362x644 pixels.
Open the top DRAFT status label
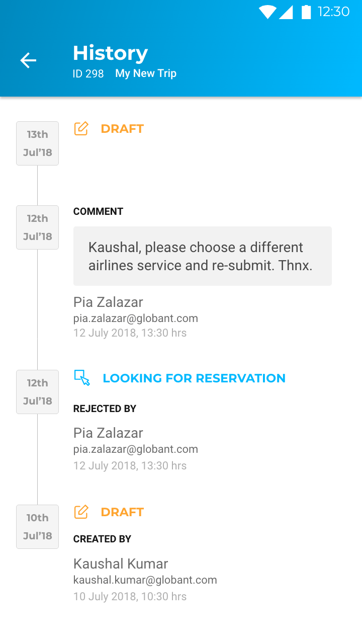[122, 129]
